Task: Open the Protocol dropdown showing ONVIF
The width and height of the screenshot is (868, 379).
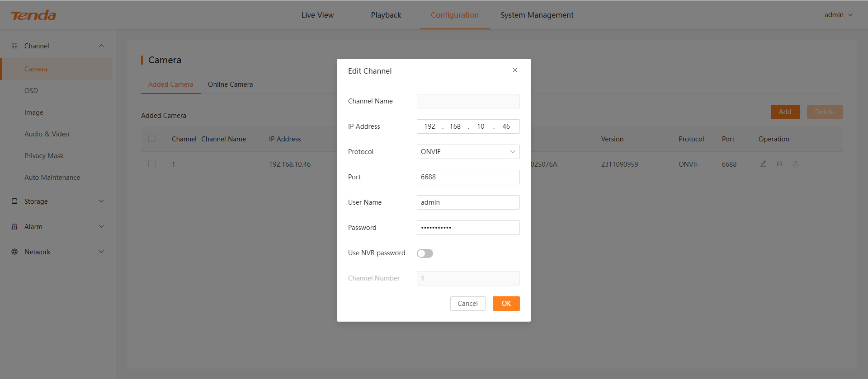Action: (468, 152)
